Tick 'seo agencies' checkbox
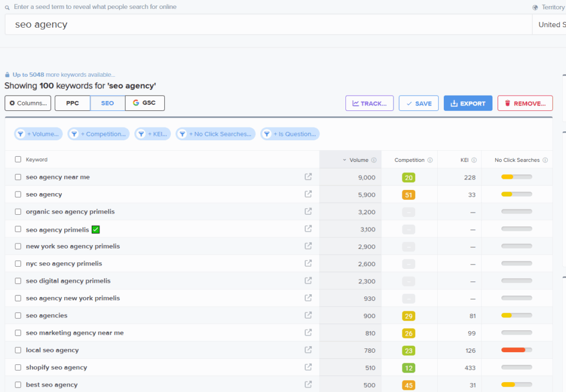This screenshot has height=392, width=566. point(18,316)
